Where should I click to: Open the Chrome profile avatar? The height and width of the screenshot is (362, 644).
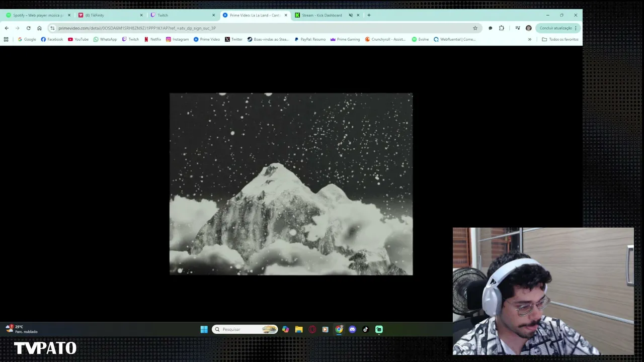(x=528, y=28)
